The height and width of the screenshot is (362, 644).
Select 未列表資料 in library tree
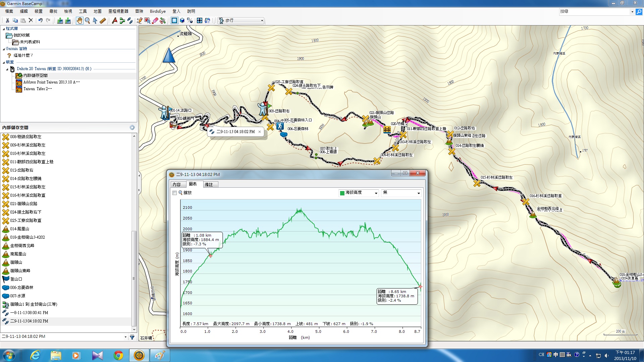pos(30,42)
